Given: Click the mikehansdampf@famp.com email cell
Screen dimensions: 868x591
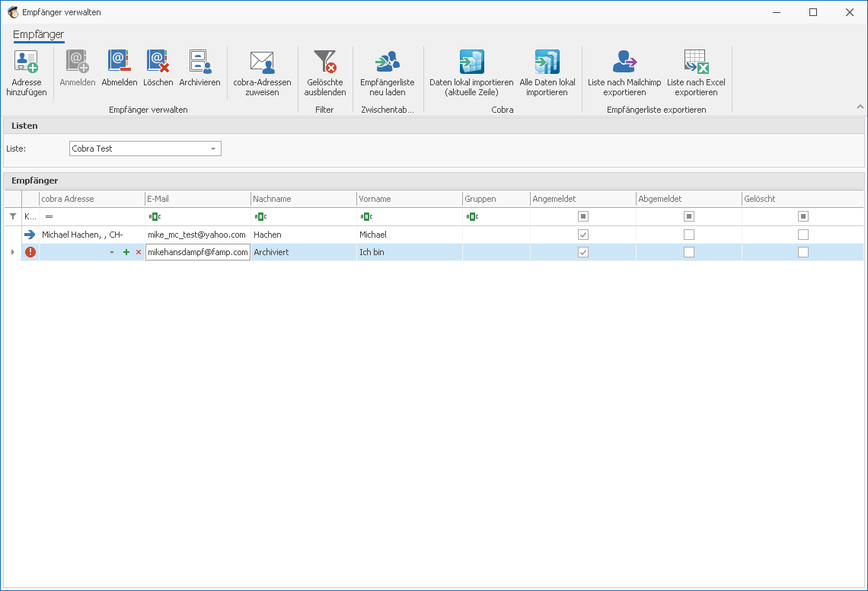Looking at the screenshot, I should click(197, 252).
